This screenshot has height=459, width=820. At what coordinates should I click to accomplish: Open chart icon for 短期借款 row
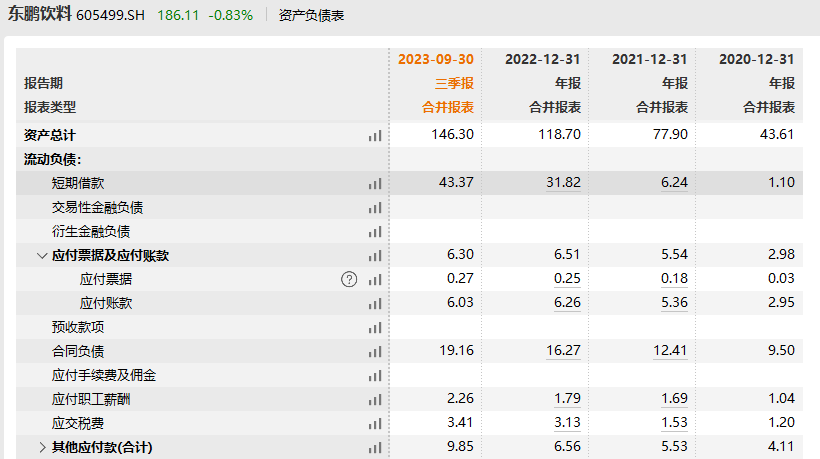point(375,184)
